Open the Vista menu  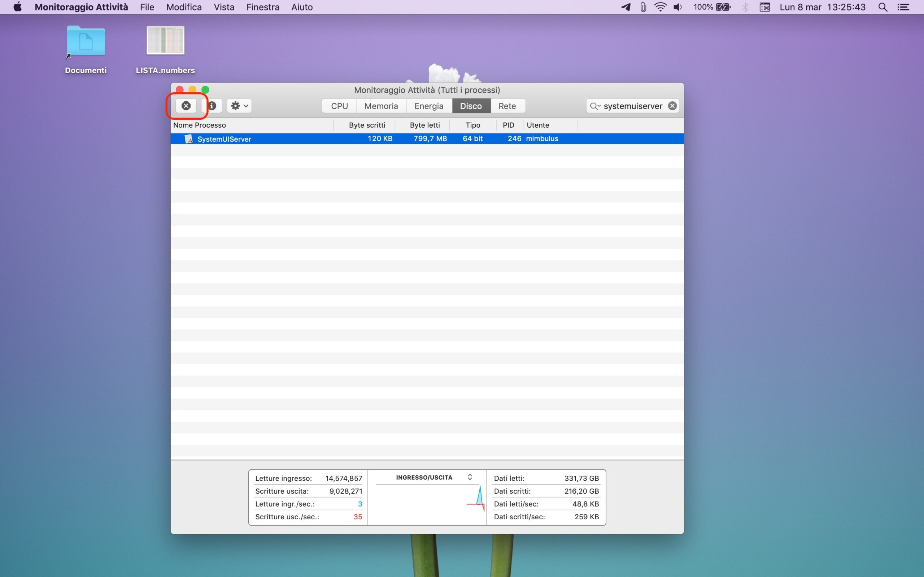[224, 7]
